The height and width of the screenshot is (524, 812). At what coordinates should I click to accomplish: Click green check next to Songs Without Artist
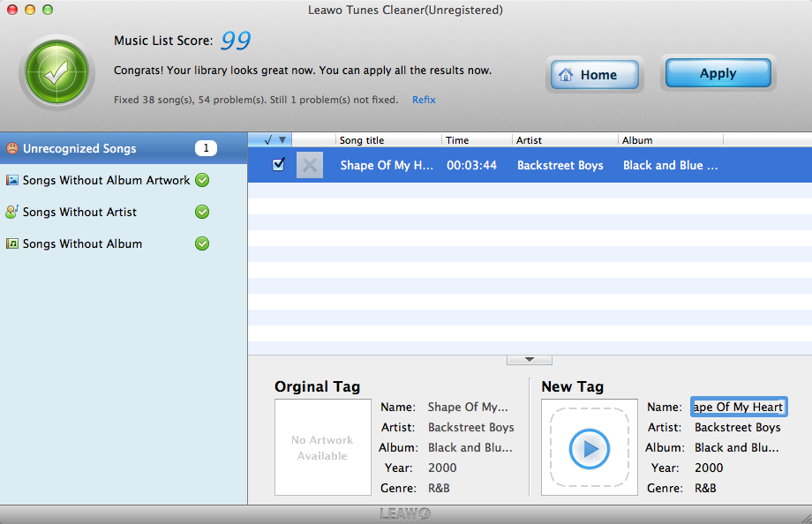point(202,212)
